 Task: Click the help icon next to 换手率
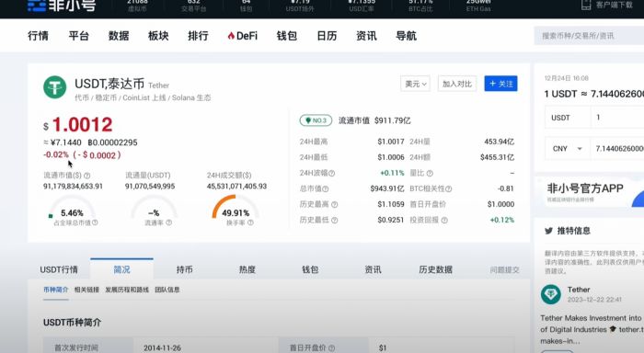[250, 222]
